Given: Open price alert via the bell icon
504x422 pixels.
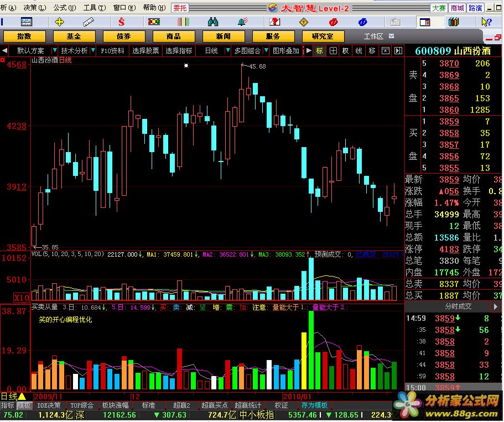Looking at the screenshot, I should [243, 22].
